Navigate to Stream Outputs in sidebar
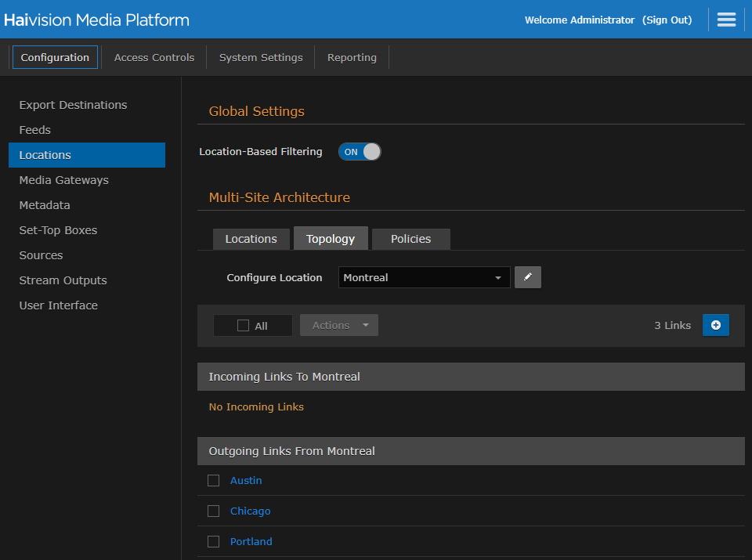This screenshot has width=752, height=560. 63,280
